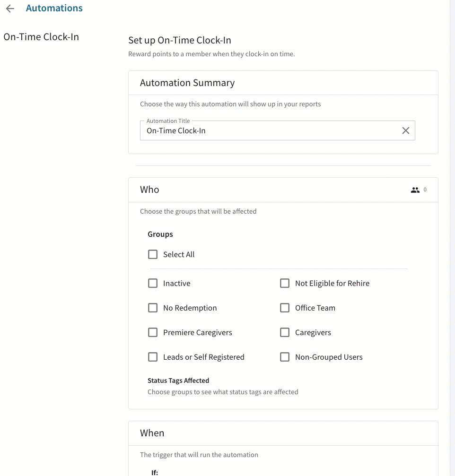Image resolution: width=455 pixels, height=476 pixels.
Task: Click 'Choose the groups that will be affected'
Action: 198,212
